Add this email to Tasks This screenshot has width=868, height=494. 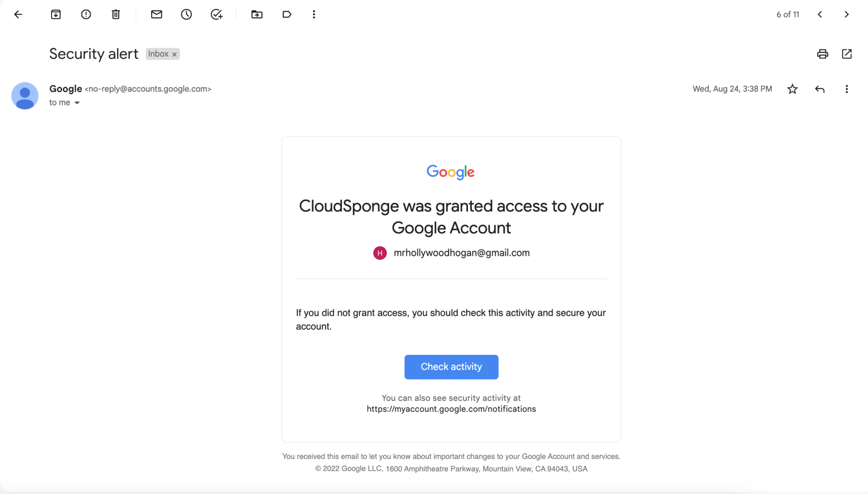pyautogui.click(x=216, y=14)
